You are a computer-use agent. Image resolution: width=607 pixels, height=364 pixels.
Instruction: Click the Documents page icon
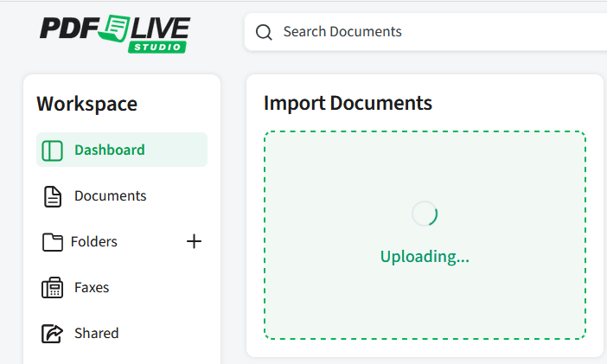pos(53,196)
